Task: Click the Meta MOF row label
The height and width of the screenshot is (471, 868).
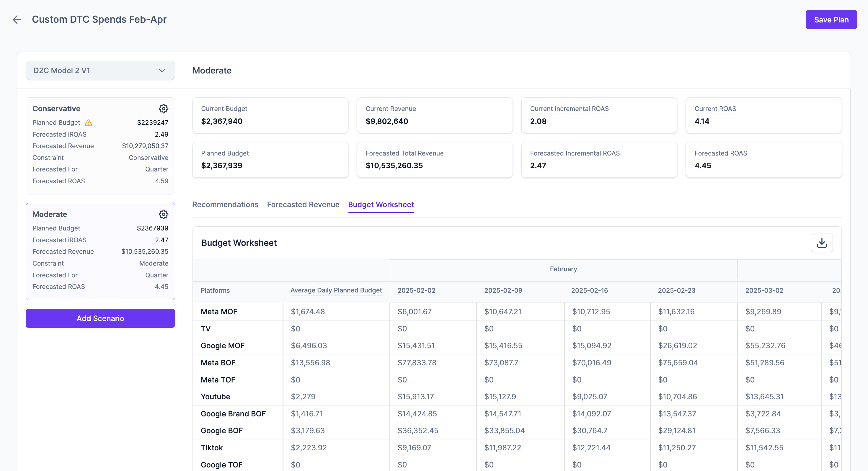Action: click(x=219, y=312)
